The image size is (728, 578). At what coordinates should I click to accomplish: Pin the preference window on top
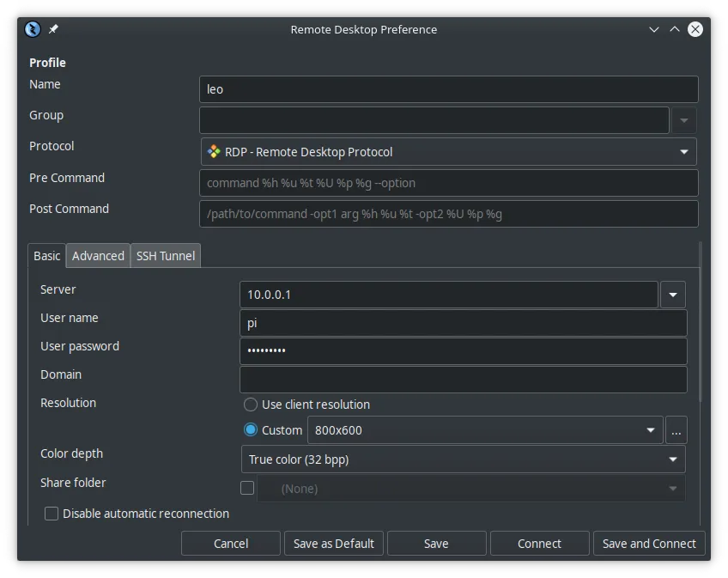[53, 28]
